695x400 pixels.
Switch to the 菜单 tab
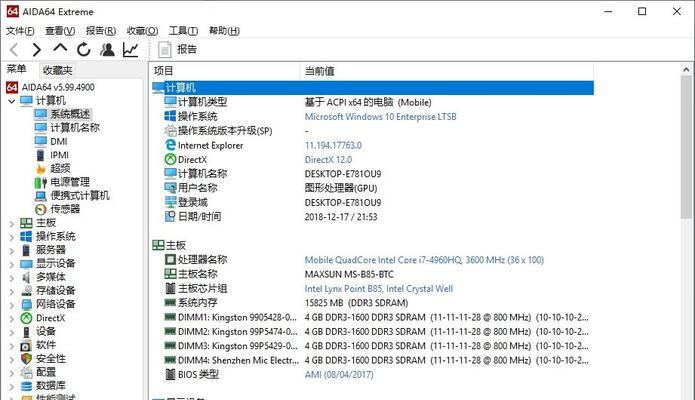[17, 69]
